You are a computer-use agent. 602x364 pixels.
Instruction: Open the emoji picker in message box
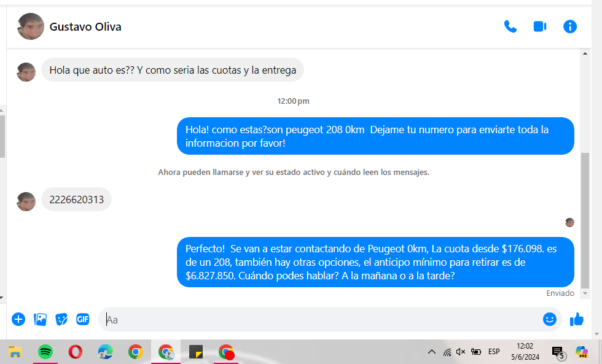(x=549, y=319)
